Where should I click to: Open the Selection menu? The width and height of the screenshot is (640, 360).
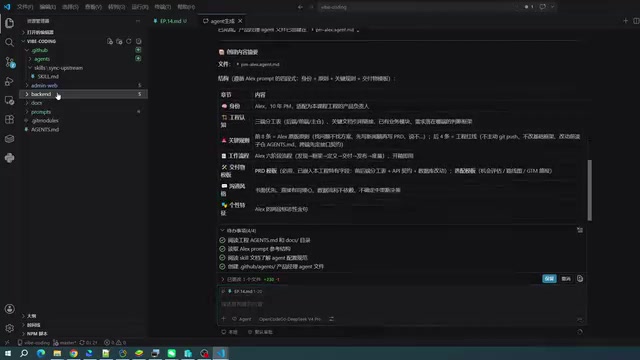[x=70, y=7]
